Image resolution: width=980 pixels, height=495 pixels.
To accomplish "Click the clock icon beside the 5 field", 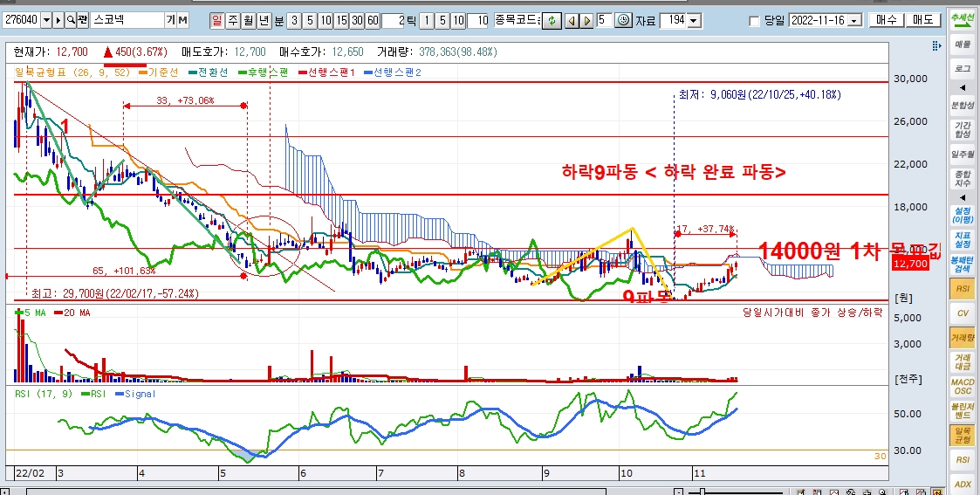I will [x=623, y=20].
